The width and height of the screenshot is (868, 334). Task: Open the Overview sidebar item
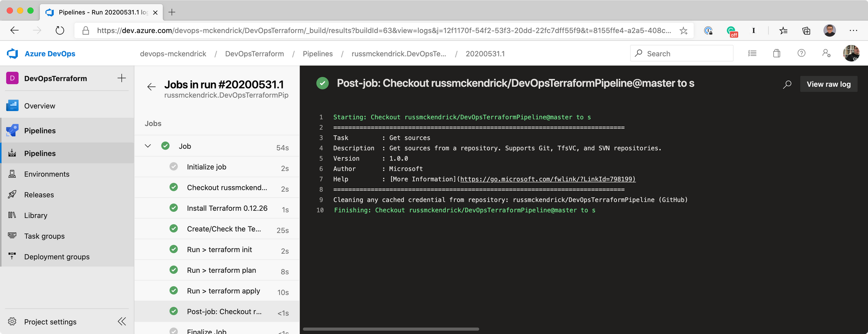click(x=67, y=106)
